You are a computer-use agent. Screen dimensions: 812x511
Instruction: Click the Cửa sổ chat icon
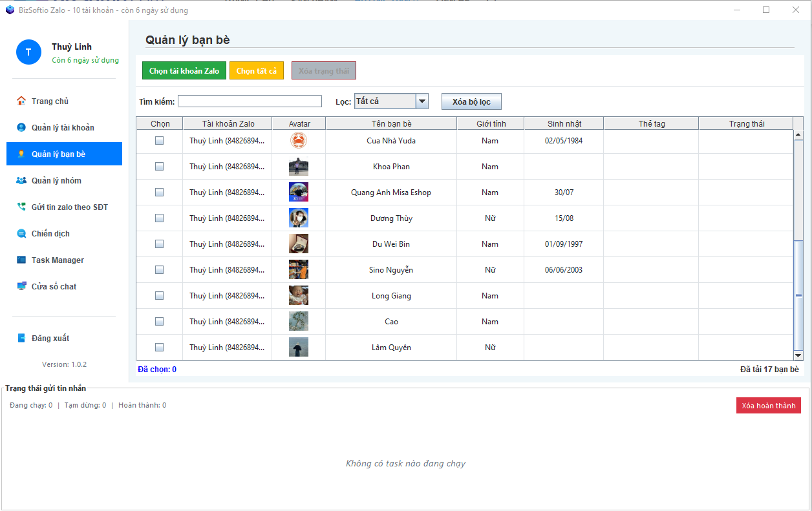point(21,286)
